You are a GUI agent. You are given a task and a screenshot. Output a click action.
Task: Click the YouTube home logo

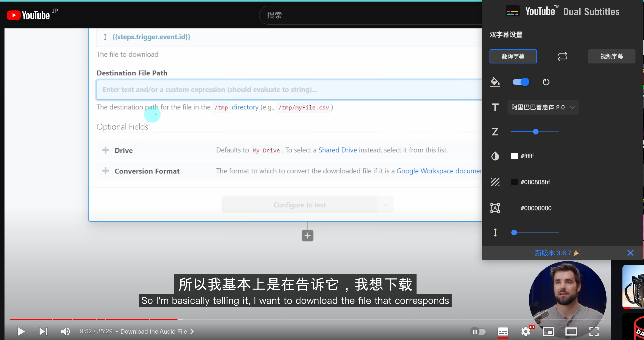tap(28, 15)
